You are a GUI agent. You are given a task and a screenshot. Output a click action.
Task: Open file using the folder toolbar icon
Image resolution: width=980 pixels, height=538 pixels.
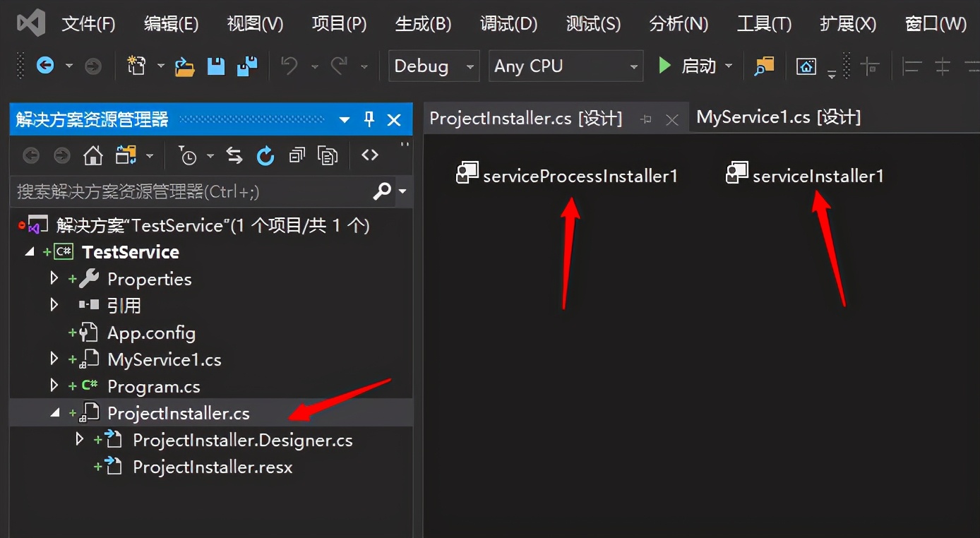184,66
